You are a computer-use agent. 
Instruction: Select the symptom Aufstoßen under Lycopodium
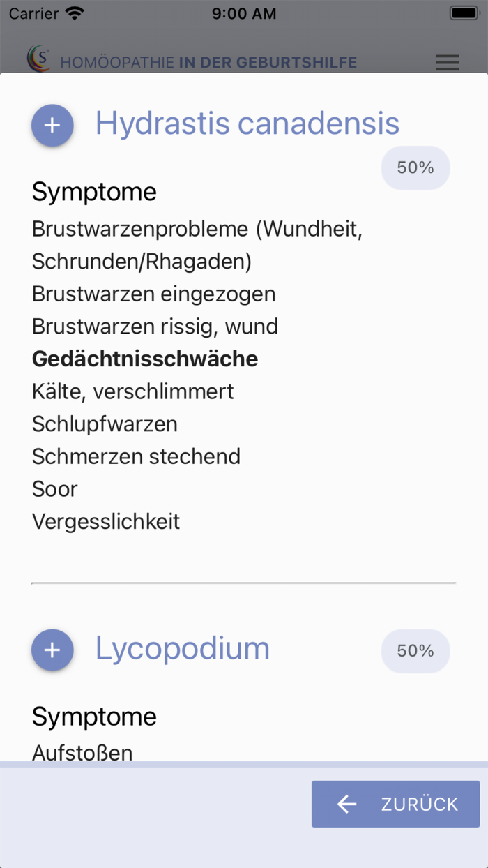(x=82, y=752)
